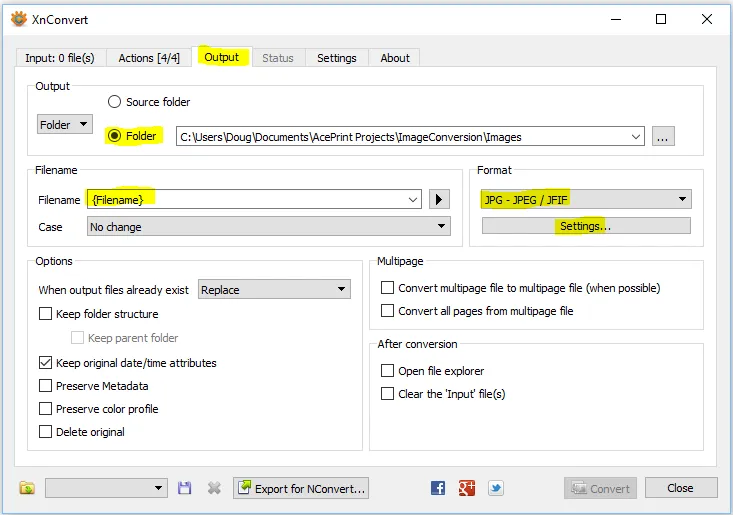Open the About tab
Screen dimensions: 733x515
pyautogui.click(x=395, y=58)
